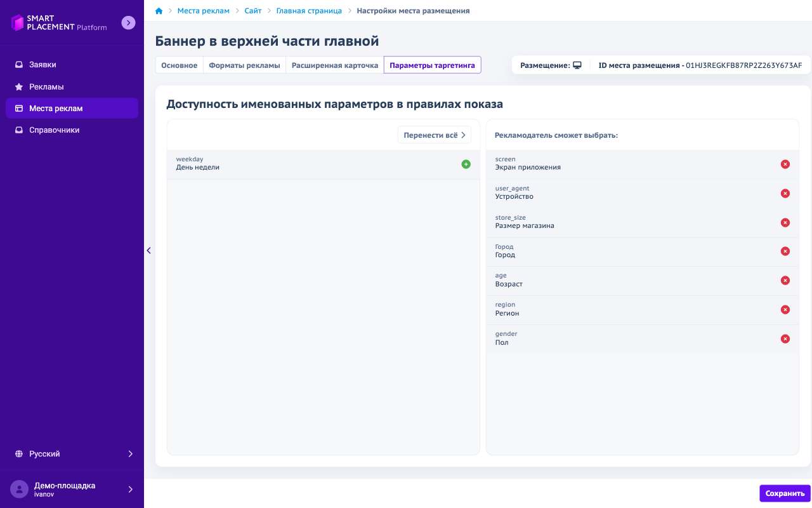Select the Параметры таргетинга tab

pyautogui.click(x=432, y=65)
